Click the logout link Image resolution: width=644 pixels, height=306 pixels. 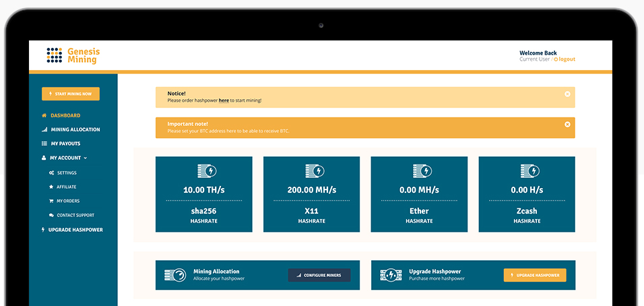pos(566,59)
